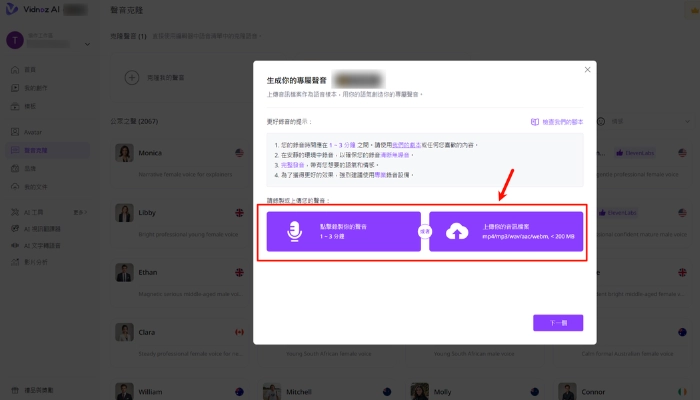This screenshot has width=700, height=400.
Task: Select 聲音克隆 voice clone sidebar item
Action: pos(47,150)
